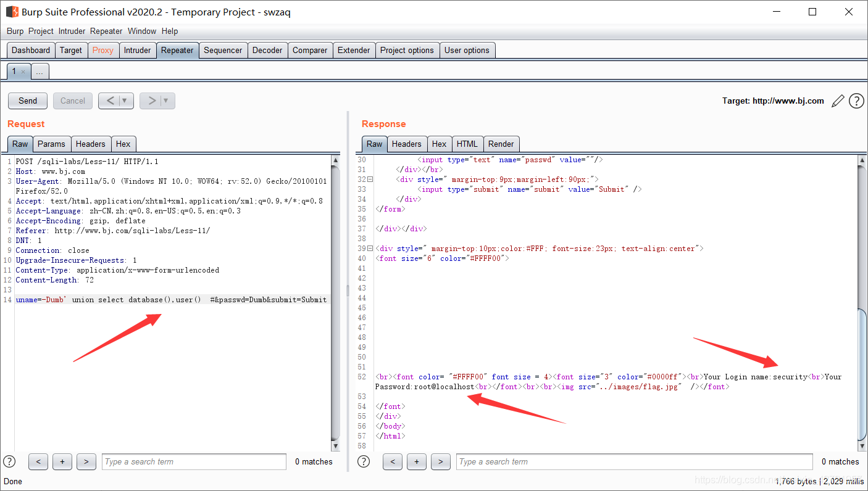
Task: Select the Response Hex tab
Action: (x=440, y=144)
